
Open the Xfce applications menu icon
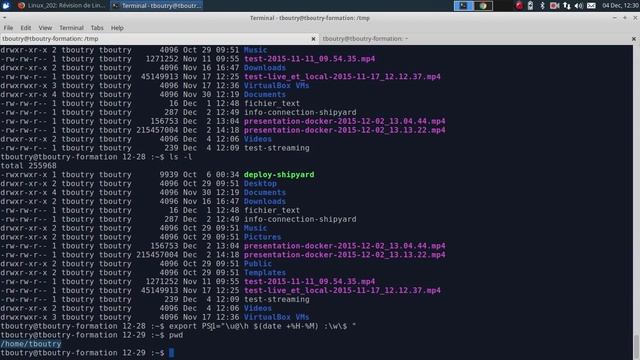click(x=6, y=5)
